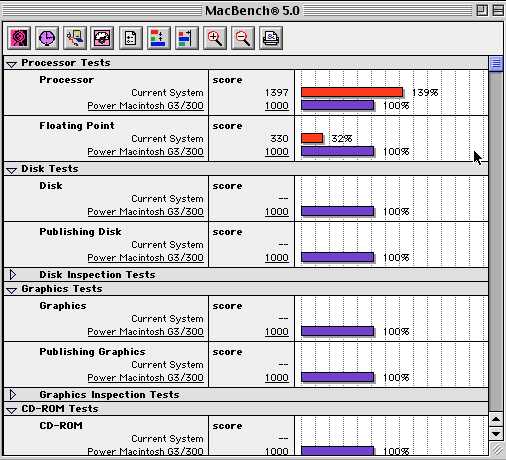This screenshot has width=506, height=460.
Task: Click the 139% label beside Processor bar
Action: click(425, 93)
